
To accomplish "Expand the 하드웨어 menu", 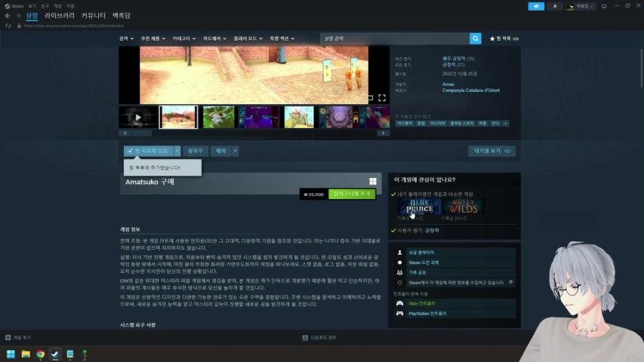I will pos(214,38).
